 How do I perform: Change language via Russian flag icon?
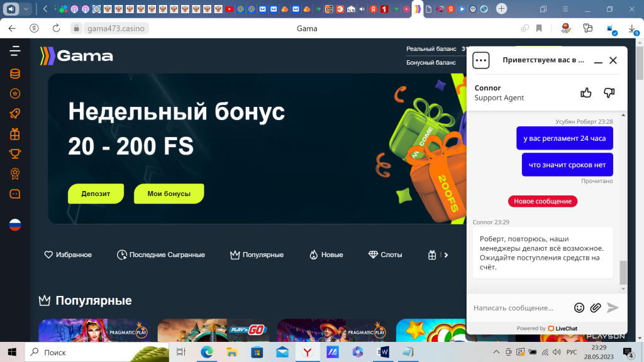(15, 225)
